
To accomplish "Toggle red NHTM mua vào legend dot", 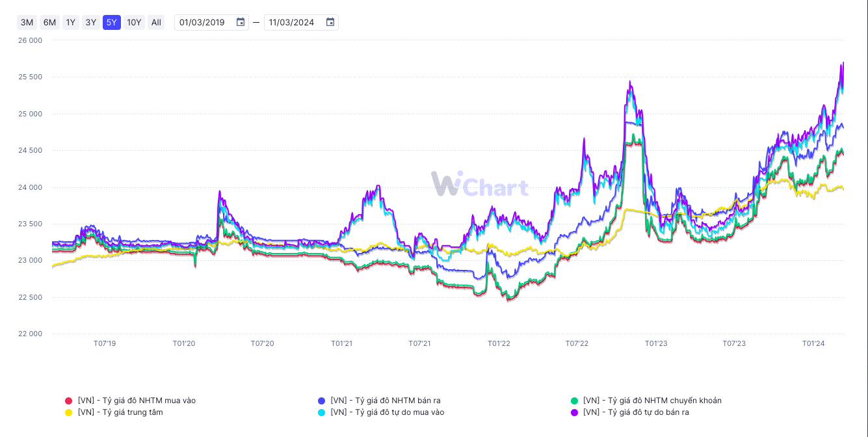I will pyautogui.click(x=69, y=401).
